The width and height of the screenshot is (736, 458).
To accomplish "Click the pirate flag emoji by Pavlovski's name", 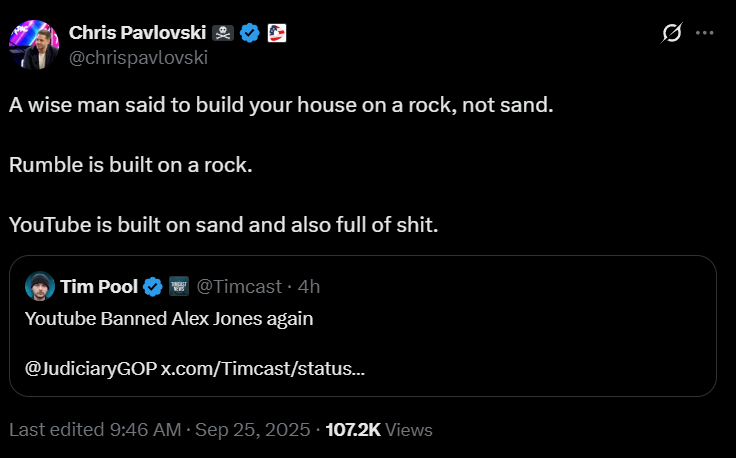I will tap(224, 33).
